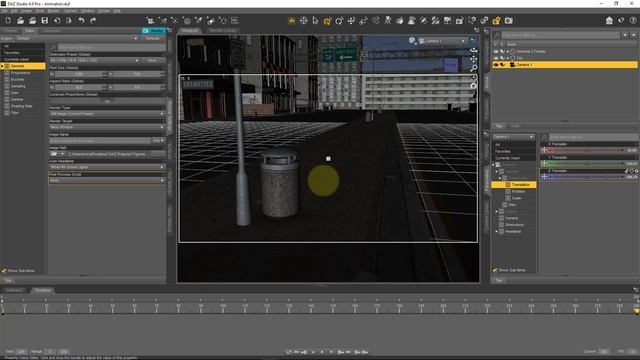Click the Scene pane search field
640x360 pixels.
point(560,36)
